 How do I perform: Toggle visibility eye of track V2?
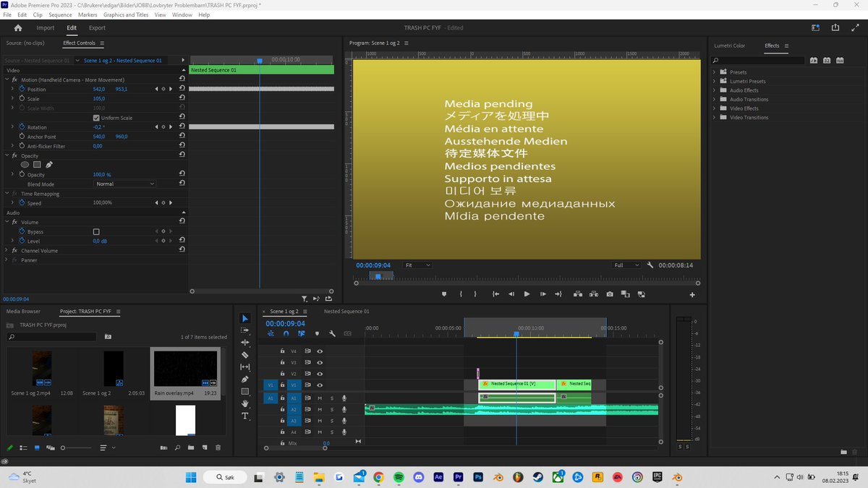coord(320,374)
